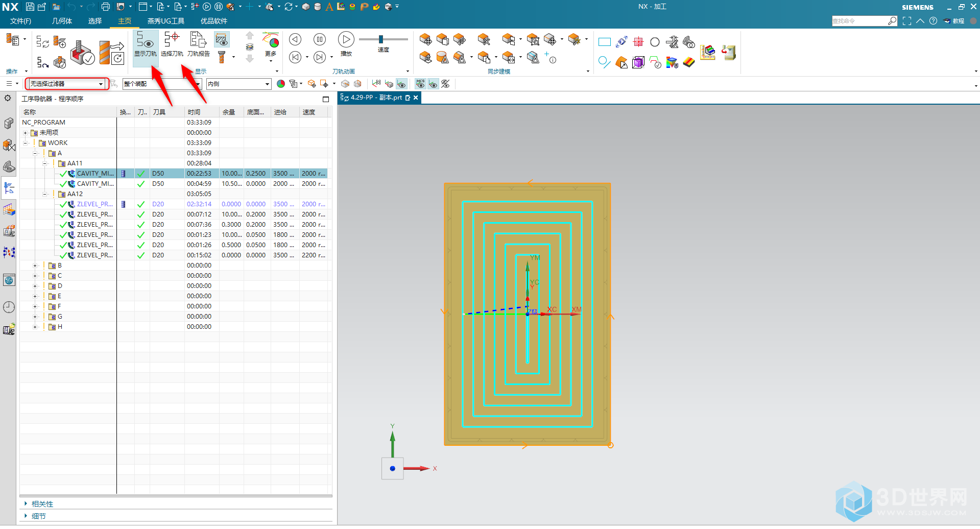Open the 整个装配 scope dropdown
This screenshot has width=980, height=529.
[162, 84]
